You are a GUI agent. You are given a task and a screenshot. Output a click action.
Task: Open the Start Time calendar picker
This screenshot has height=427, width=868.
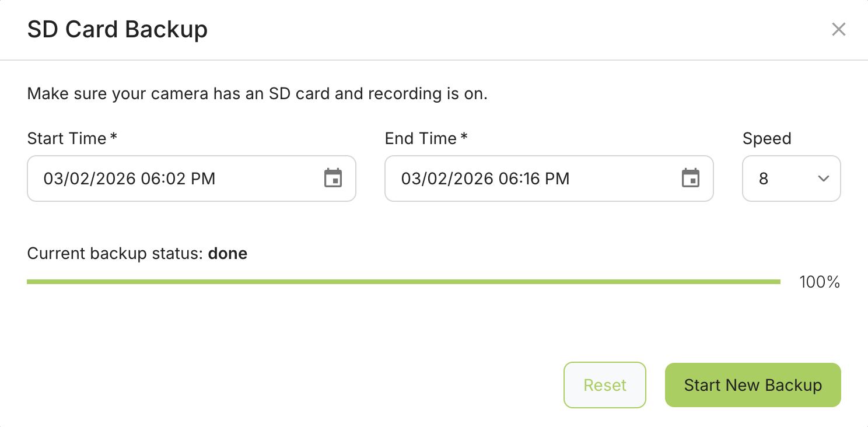click(332, 178)
